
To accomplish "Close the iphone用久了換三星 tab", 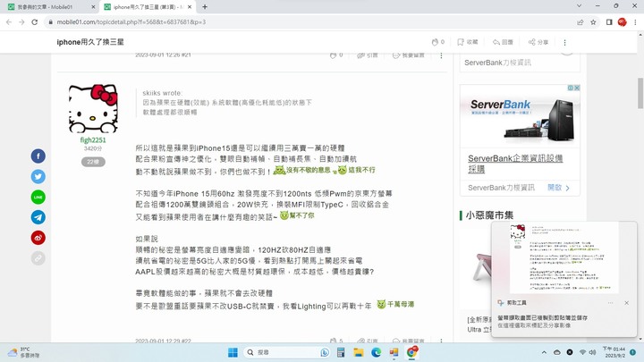I will pos(190,7).
